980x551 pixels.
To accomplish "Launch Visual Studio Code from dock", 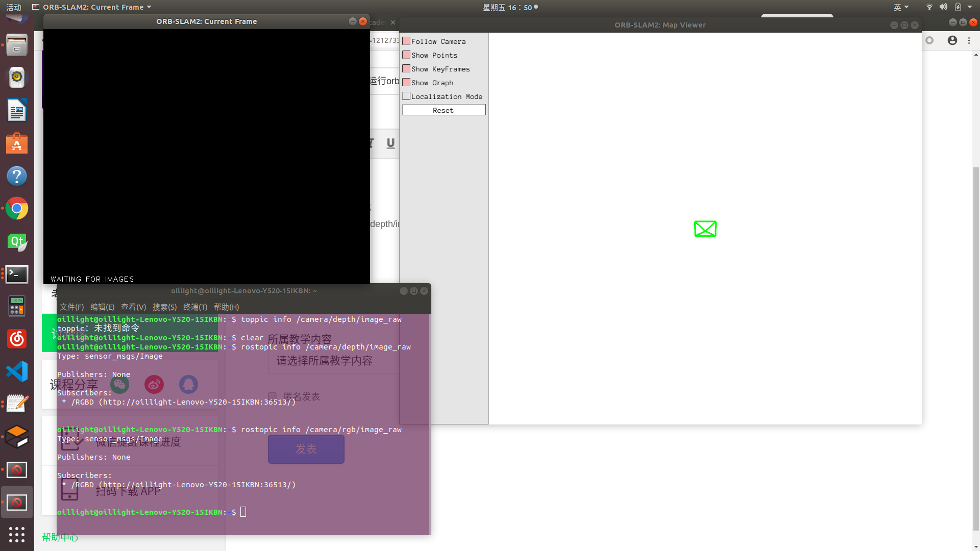I will tap(17, 371).
